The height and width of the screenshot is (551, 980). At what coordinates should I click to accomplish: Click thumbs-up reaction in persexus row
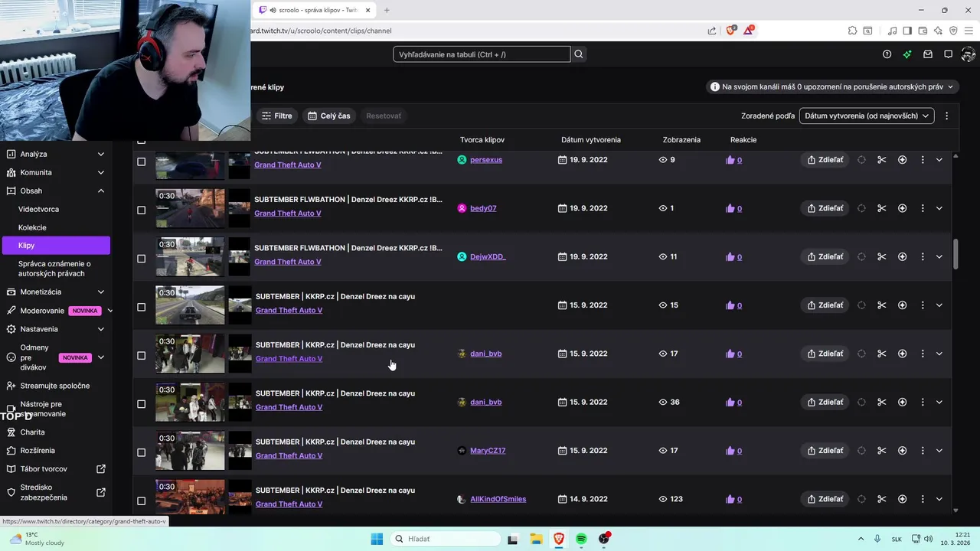coord(730,160)
